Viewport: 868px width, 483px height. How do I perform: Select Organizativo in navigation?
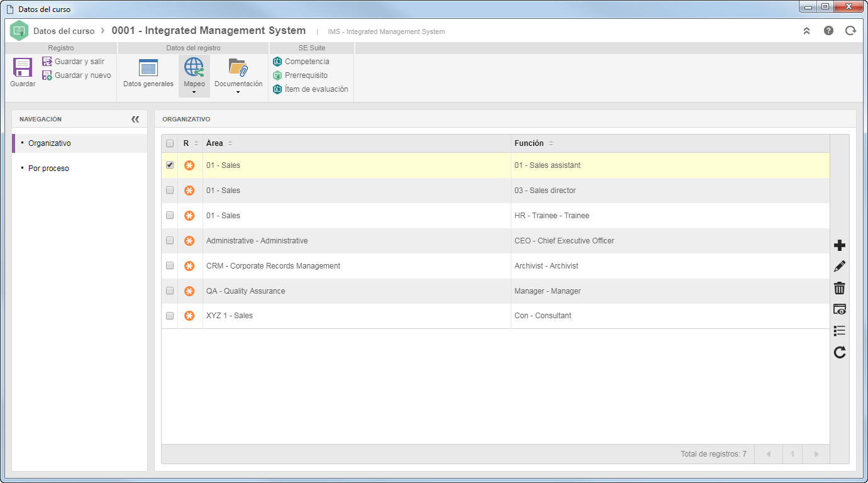pos(80,143)
